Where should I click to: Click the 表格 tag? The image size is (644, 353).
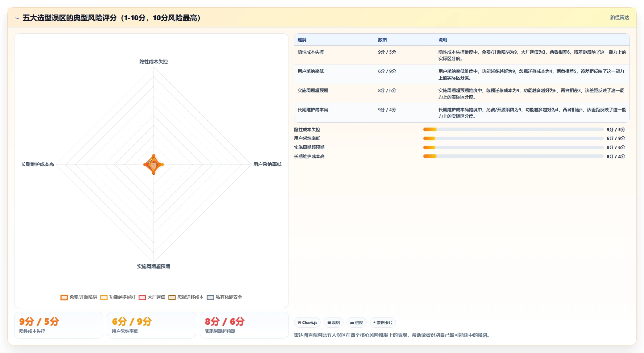tap(333, 323)
